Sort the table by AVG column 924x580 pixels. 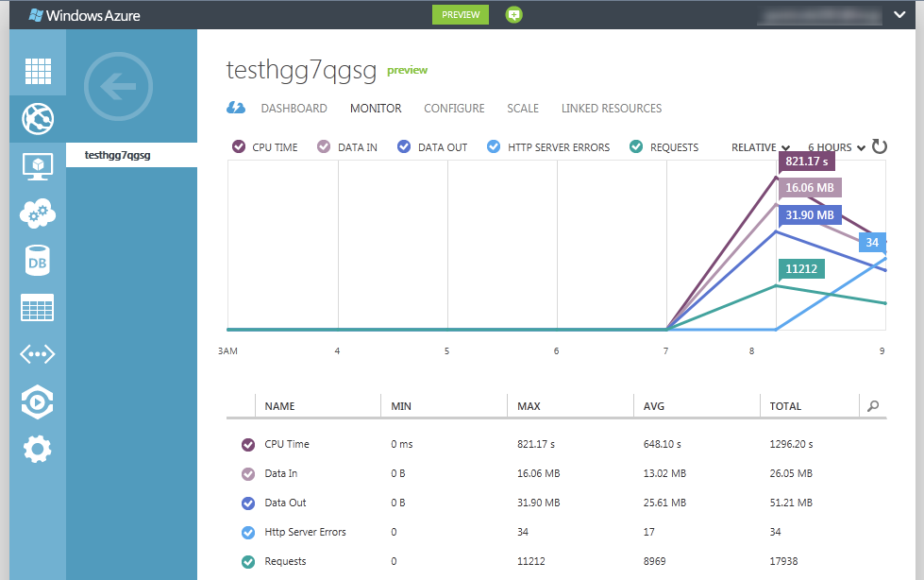point(653,406)
